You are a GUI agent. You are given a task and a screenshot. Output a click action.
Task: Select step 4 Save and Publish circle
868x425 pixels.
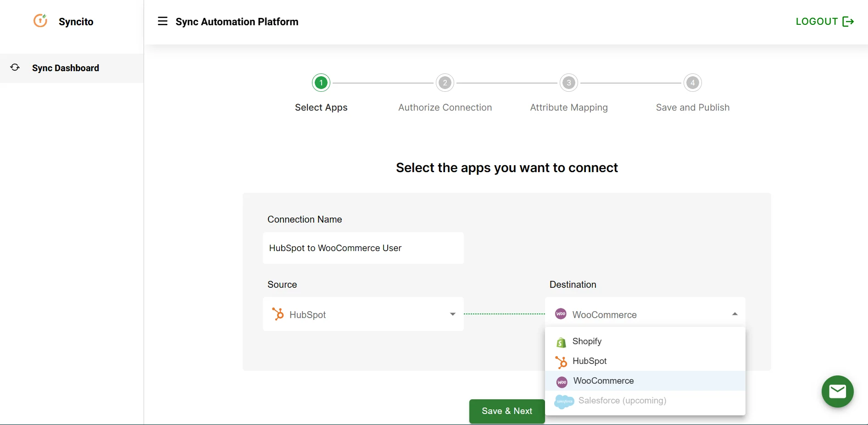pos(693,83)
